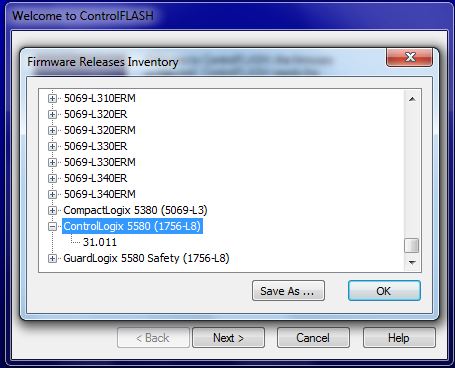Viewport: 455px width, 368px height.
Task: Select GuardLogix 5580 Safety (1756-L8) entry
Action: pyautogui.click(x=146, y=258)
